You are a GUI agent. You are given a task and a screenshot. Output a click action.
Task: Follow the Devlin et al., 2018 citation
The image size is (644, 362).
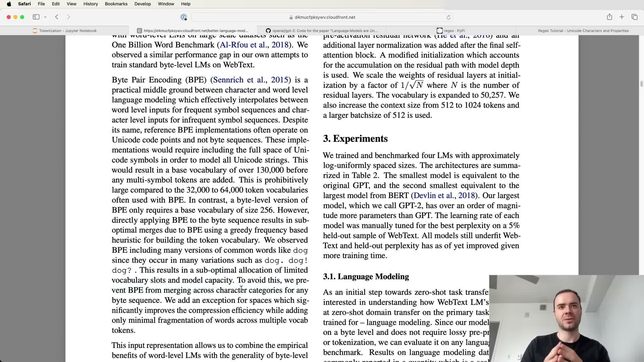pos(444,195)
